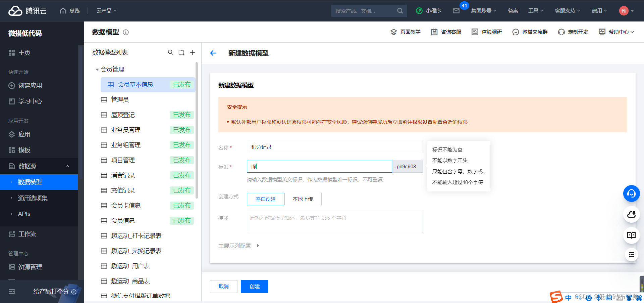Click the 取消 button

(x=224, y=287)
